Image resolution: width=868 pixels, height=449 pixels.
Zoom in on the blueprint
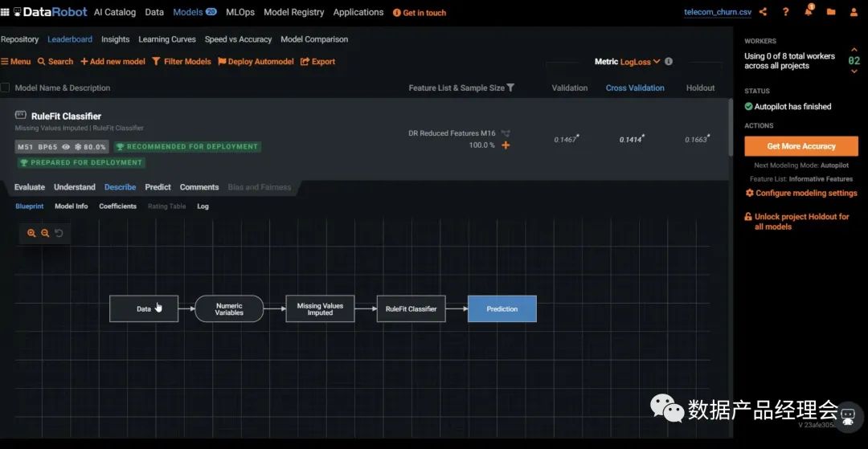coord(31,234)
